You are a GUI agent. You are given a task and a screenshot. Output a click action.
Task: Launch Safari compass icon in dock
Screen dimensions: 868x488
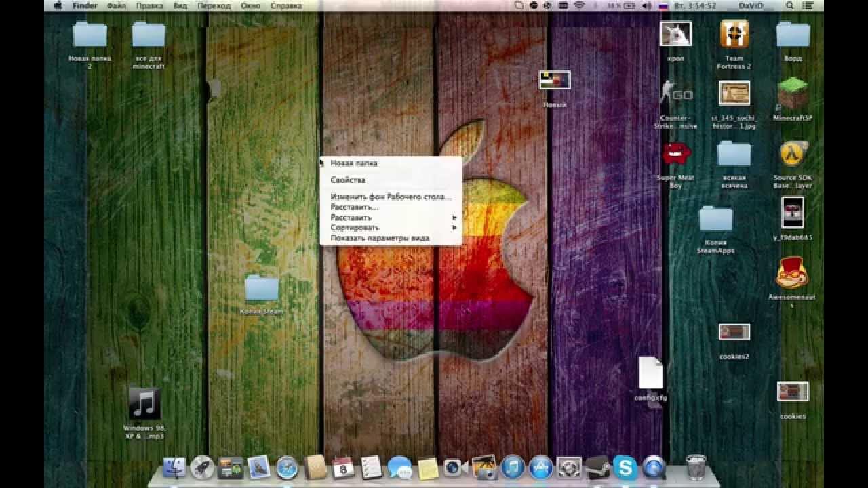click(288, 467)
